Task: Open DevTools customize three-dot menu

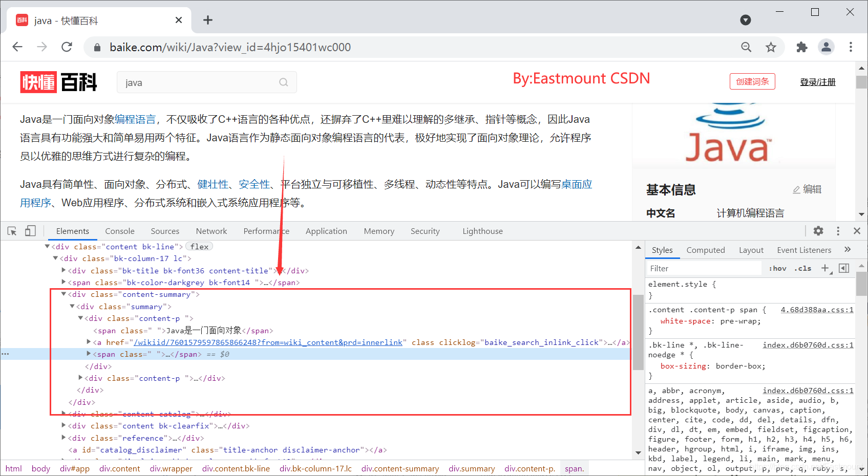Action: click(838, 231)
